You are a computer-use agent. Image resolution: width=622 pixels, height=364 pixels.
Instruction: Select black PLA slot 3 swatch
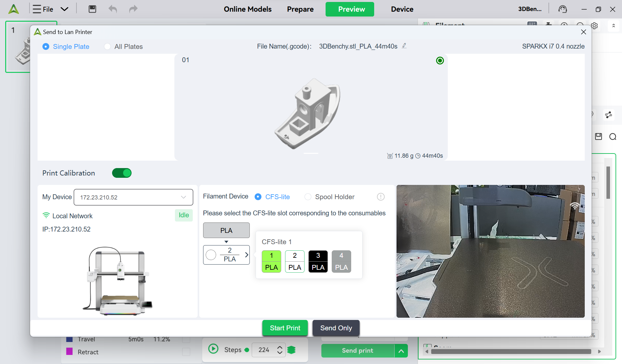click(318, 261)
